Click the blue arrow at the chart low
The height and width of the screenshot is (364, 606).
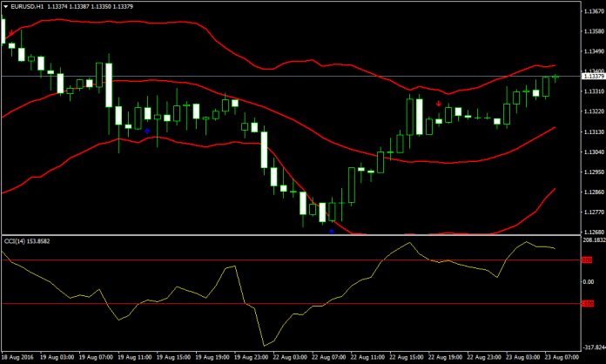click(x=331, y=231)
